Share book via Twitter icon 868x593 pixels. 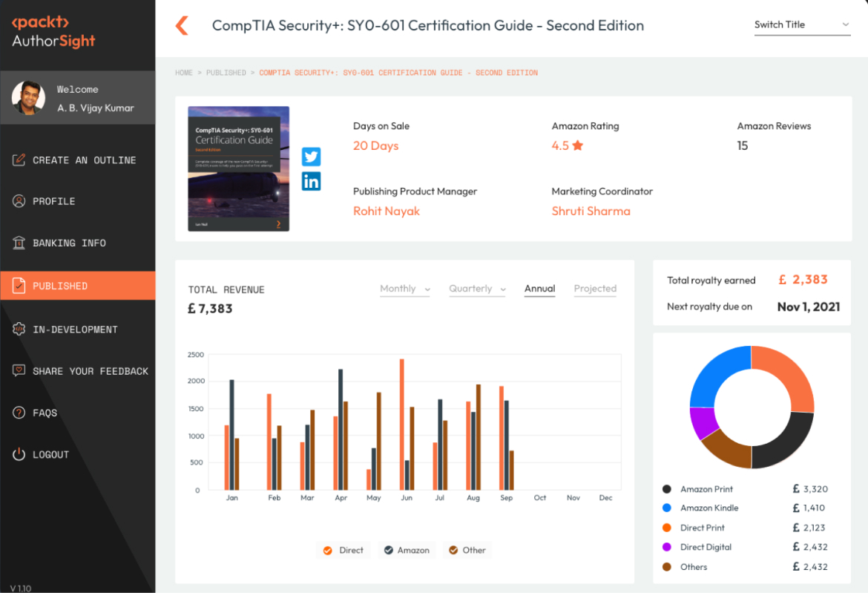311,157
